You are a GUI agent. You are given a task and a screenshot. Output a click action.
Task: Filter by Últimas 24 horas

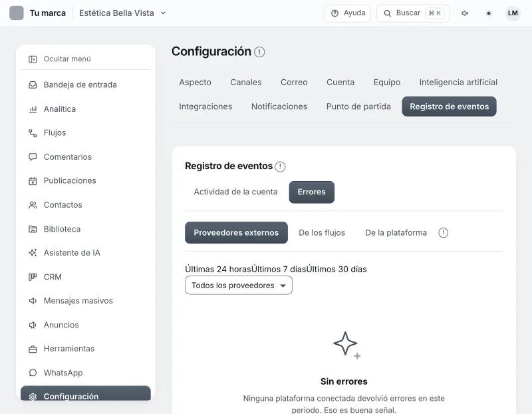click(x=218, y=270)
